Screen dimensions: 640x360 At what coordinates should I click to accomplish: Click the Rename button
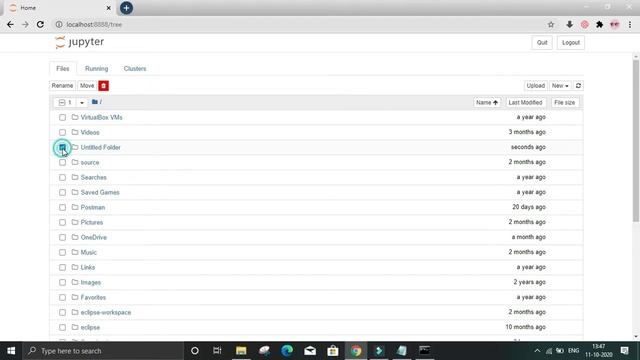coord(62,86)
